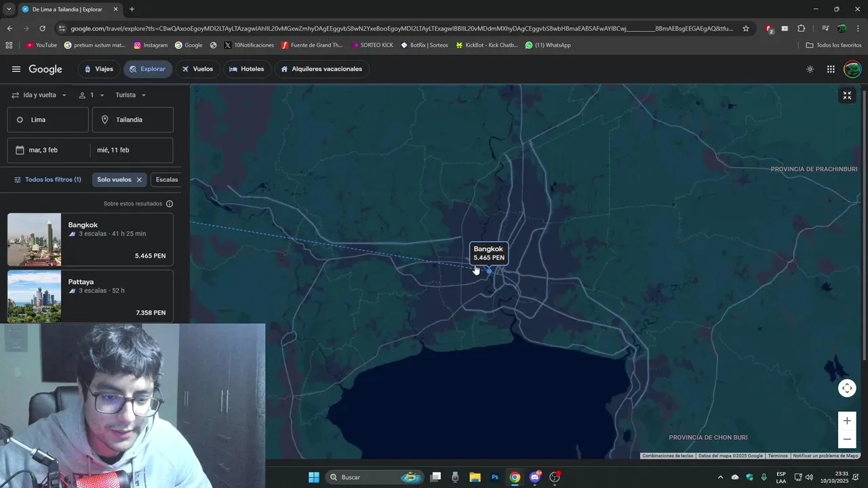Bookmark this page with the star
Screen dimensions: 868x488
[x=746, y=28]
